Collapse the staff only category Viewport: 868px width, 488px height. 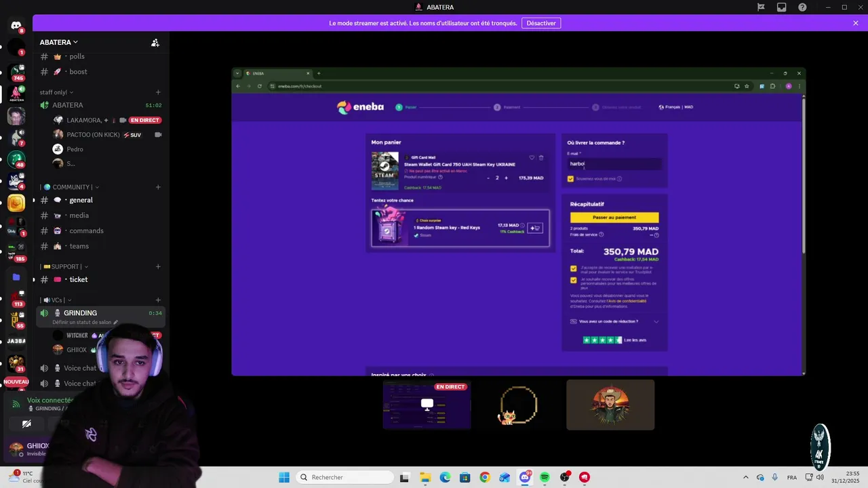tap(56, 92)
